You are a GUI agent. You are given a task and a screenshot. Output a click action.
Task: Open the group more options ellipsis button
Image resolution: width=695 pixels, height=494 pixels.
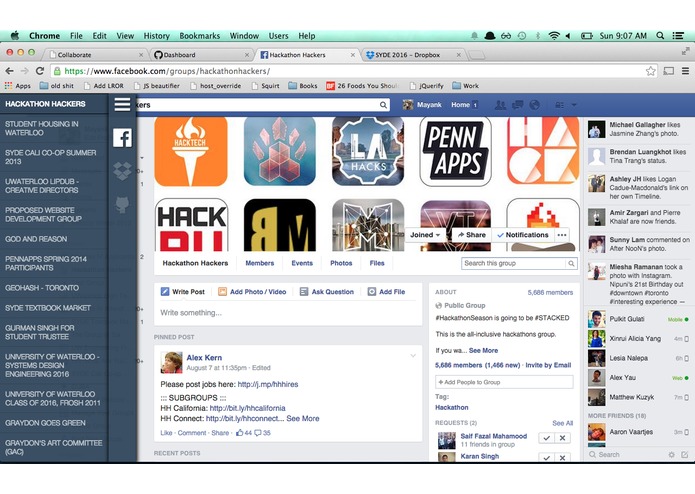[562, 235]
